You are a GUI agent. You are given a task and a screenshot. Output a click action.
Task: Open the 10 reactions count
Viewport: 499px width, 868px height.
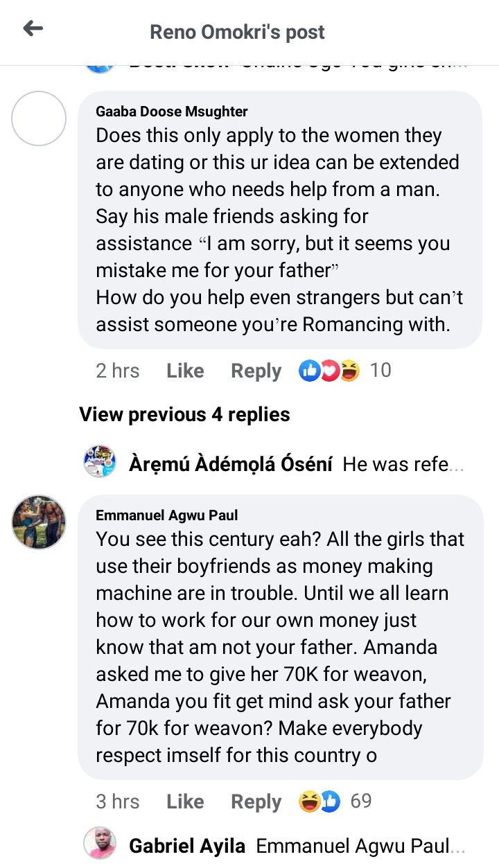[x=380, y=371]
